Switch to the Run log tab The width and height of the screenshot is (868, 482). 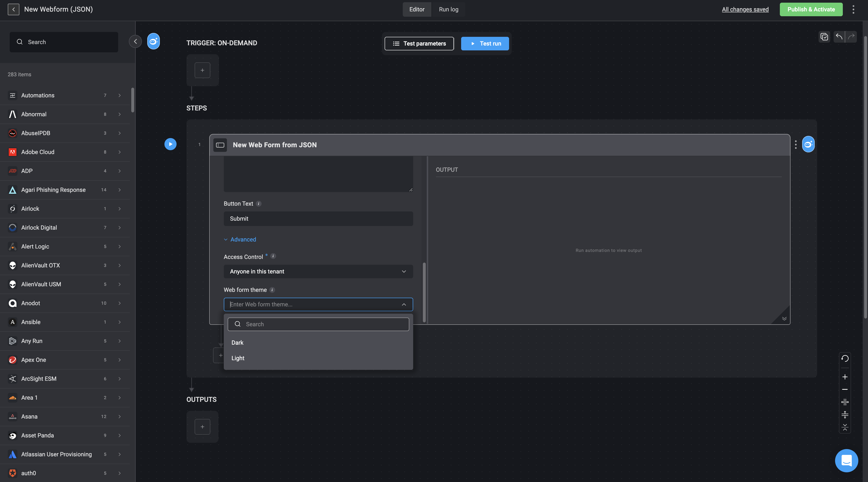click(x=449, y=9)
